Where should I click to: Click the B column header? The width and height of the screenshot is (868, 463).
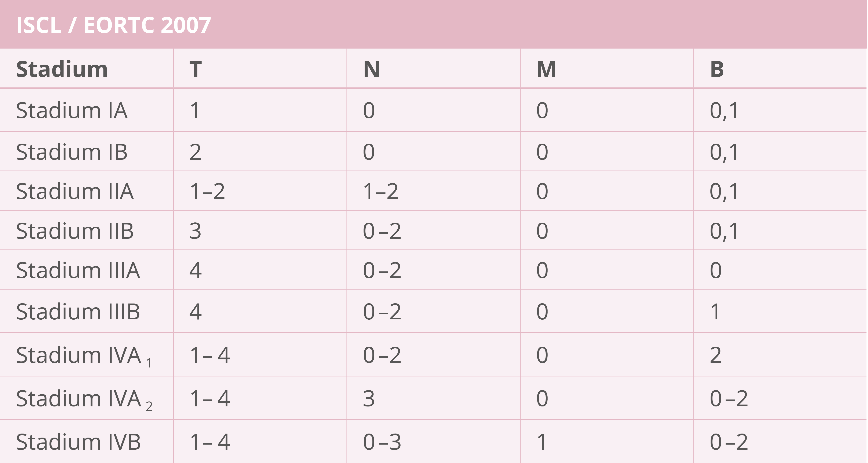(x=717, y=69)
